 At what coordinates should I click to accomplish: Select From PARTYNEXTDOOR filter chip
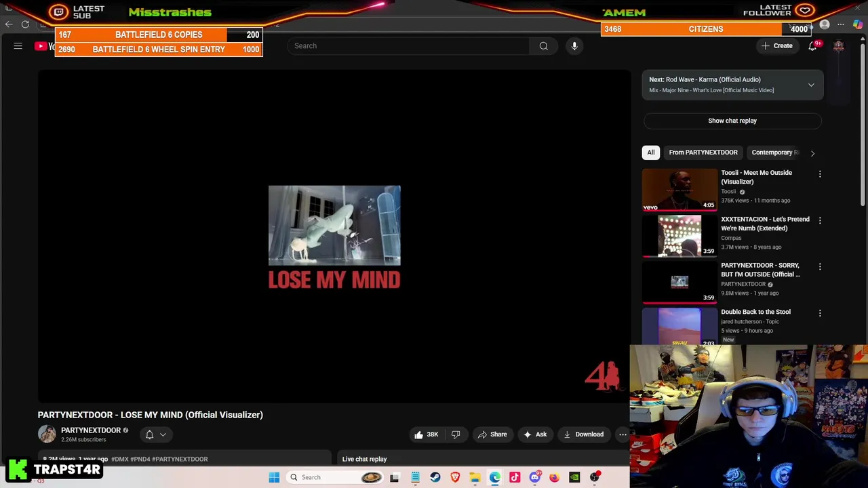click(703, 152)
